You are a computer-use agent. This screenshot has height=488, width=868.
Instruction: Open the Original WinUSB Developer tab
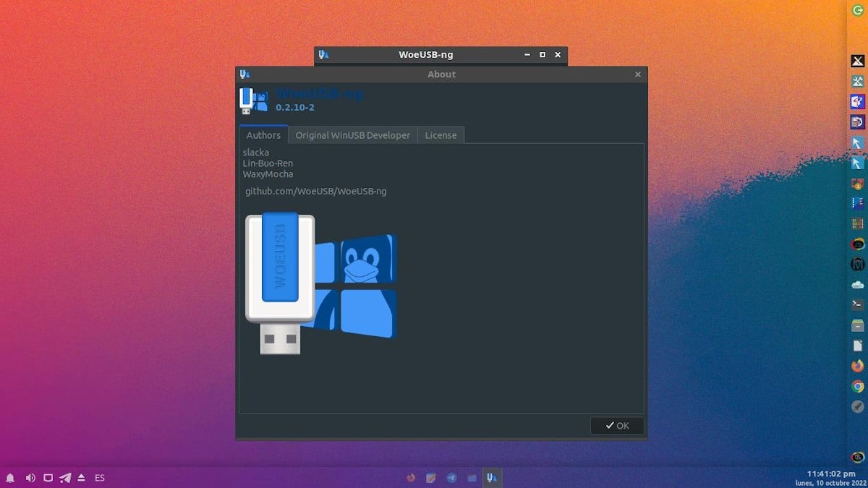pyautogui.click(x=352, y=135)
